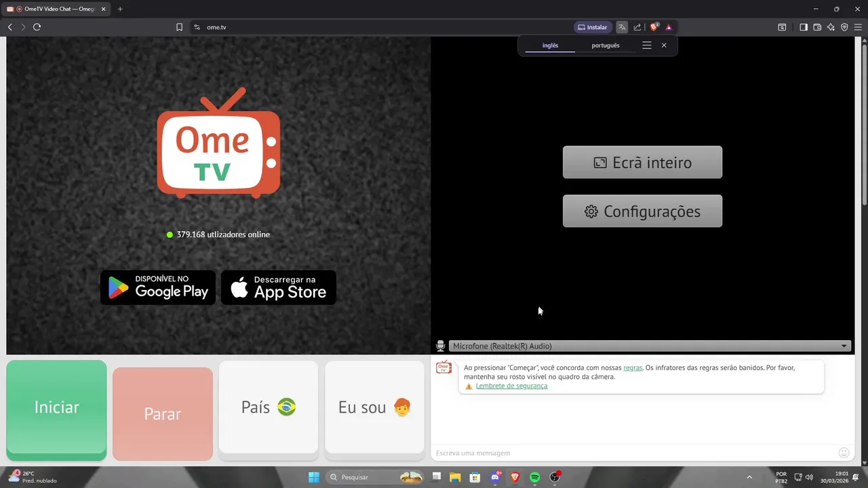Image resolution: width=868 pixels, height=488 pixels.
Task: Click the green Iniciar button
Action: point(57,410)
